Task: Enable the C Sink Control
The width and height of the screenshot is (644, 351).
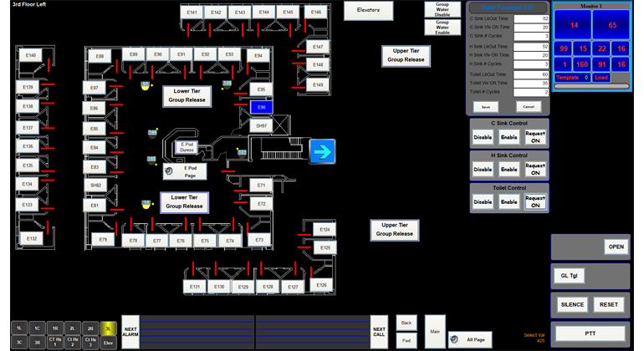Action: click(x=509, y=137)
